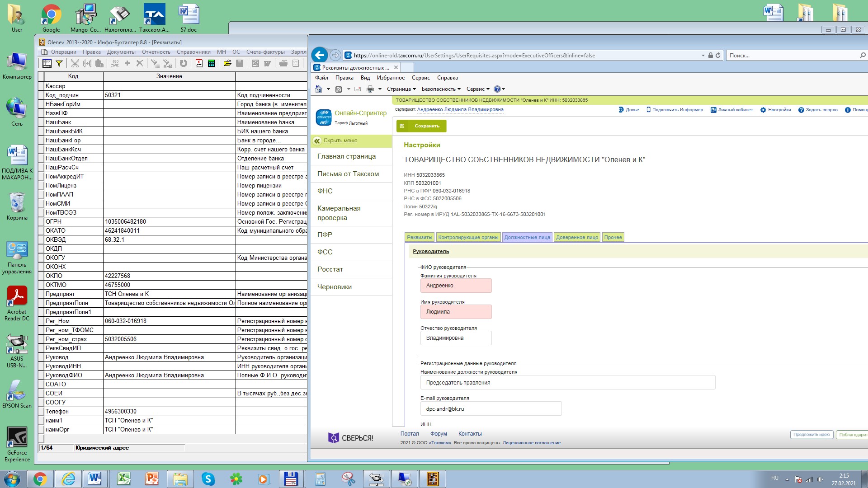Open the Справочники menu in Инфо-Бухгалтер
The height and width of the screenshot is (488, 868).
193,52
